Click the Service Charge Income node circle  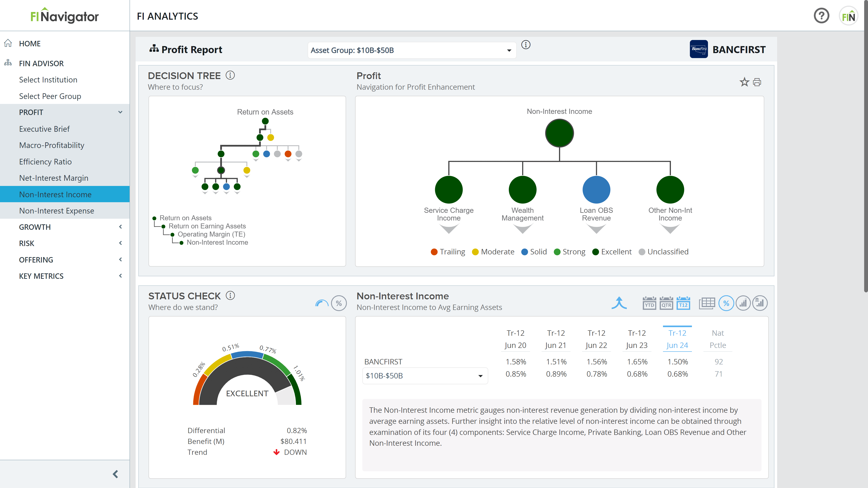click(x=448, y=190)
